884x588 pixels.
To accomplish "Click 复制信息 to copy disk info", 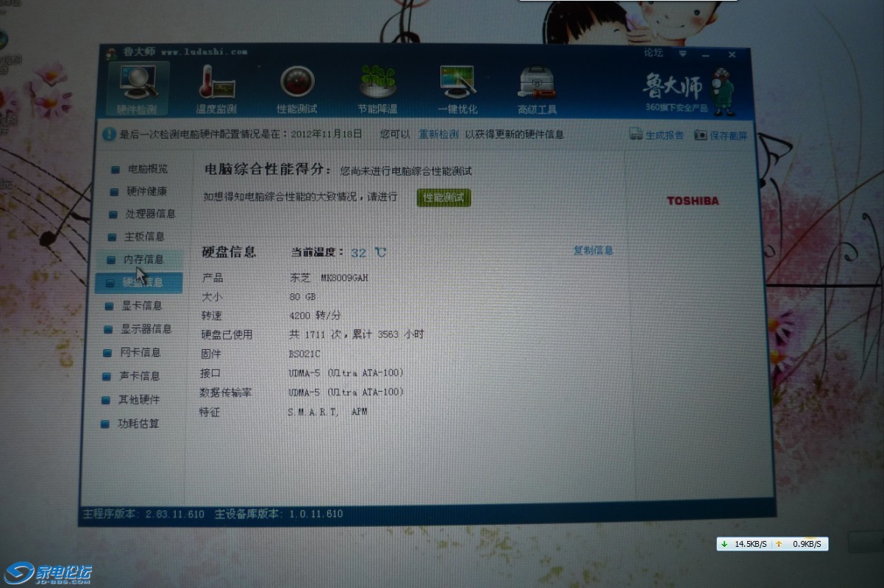I will click(593, 251).
